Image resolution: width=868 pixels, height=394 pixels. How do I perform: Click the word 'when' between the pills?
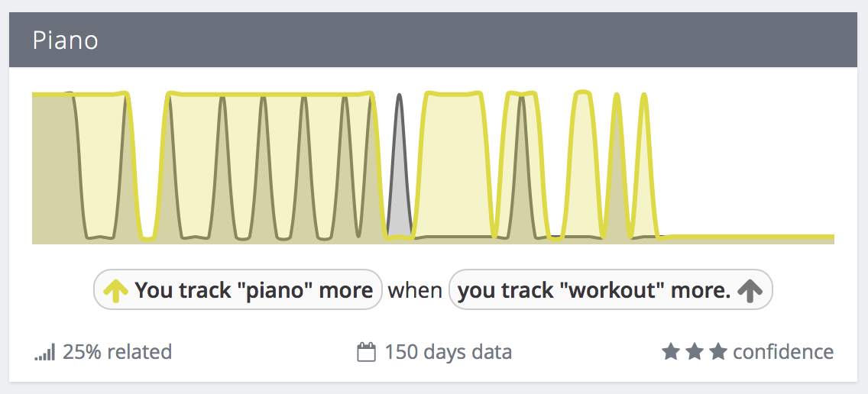click(415, 290)
